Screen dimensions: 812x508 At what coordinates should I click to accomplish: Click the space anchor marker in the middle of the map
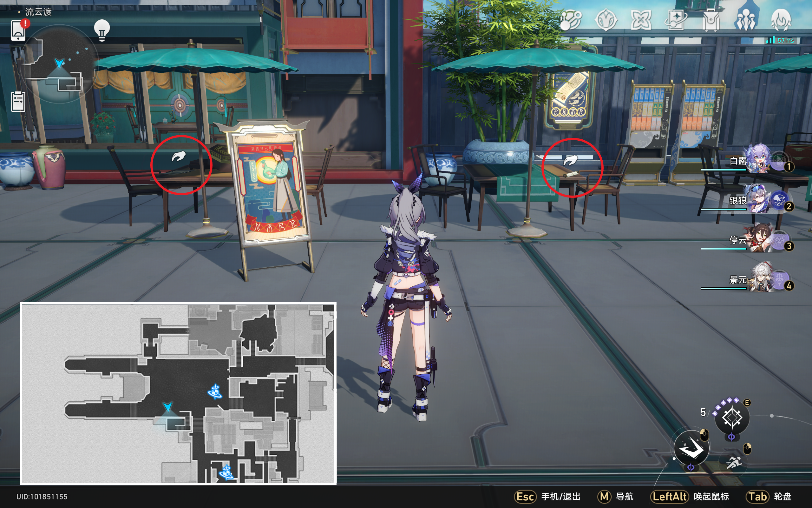(215, 392)
